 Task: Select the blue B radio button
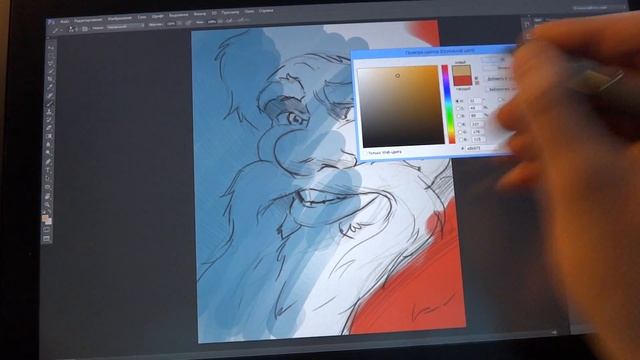pos(461,140)
